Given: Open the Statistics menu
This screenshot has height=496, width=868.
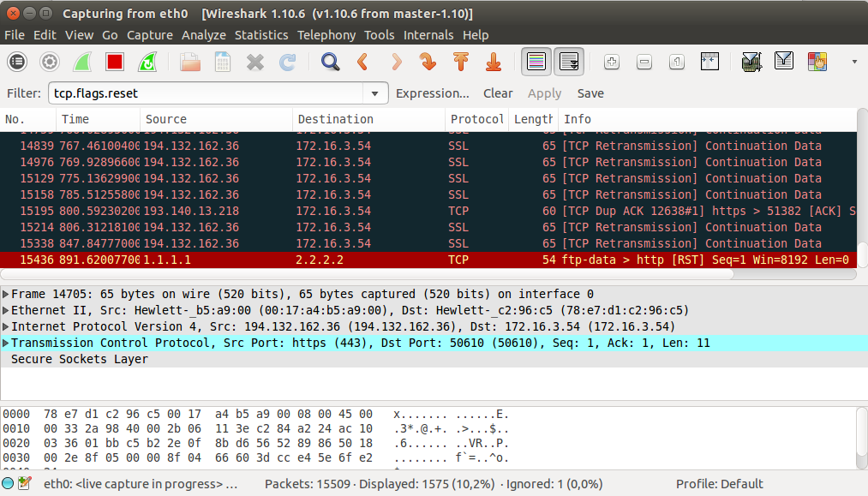Looking at the screenshot, I should point(261,35).
